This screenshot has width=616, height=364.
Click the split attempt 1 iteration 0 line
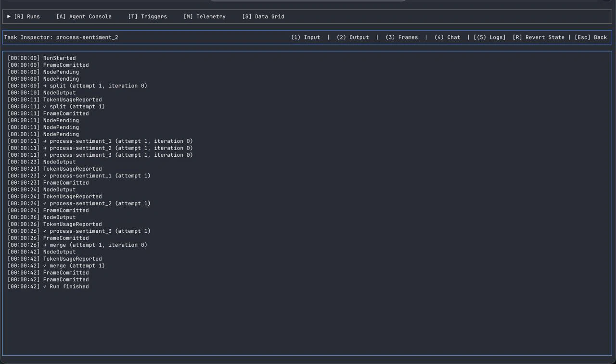coord(77,86)
